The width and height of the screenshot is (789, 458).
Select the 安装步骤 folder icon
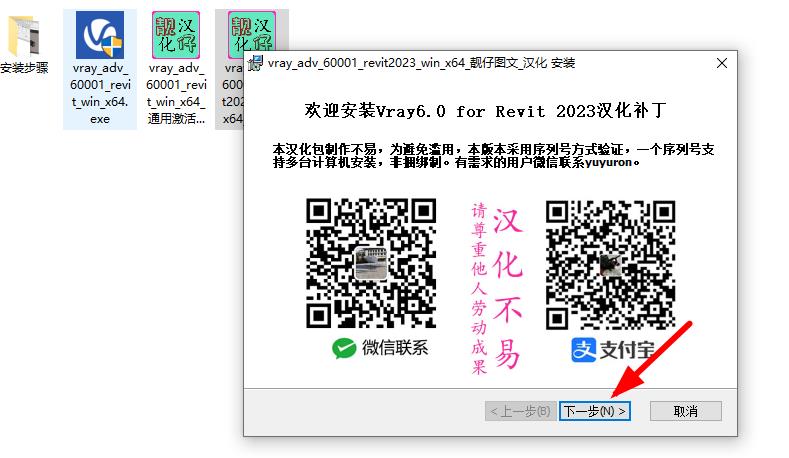coord(23,36)
